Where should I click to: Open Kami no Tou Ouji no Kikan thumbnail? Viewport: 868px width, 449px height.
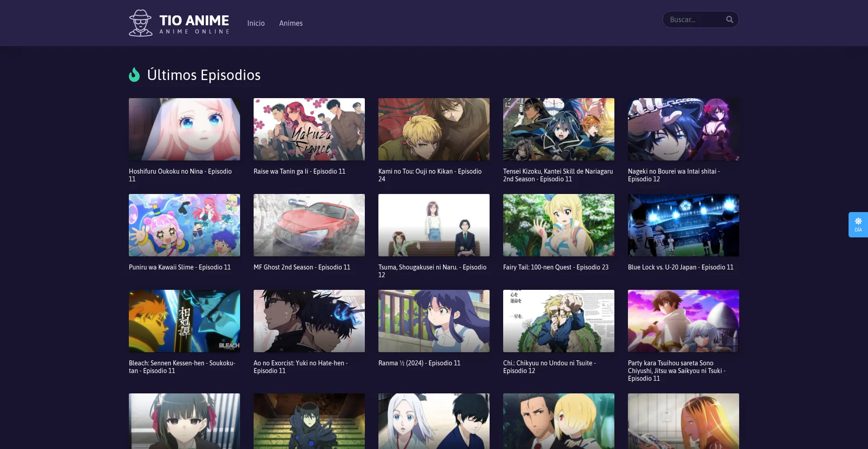(434, 129)
